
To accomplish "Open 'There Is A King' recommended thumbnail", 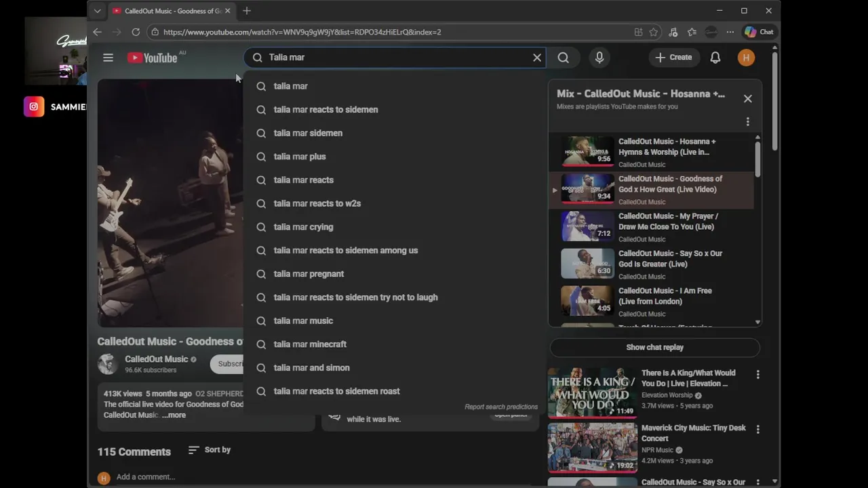I will (x=593, y=392).
